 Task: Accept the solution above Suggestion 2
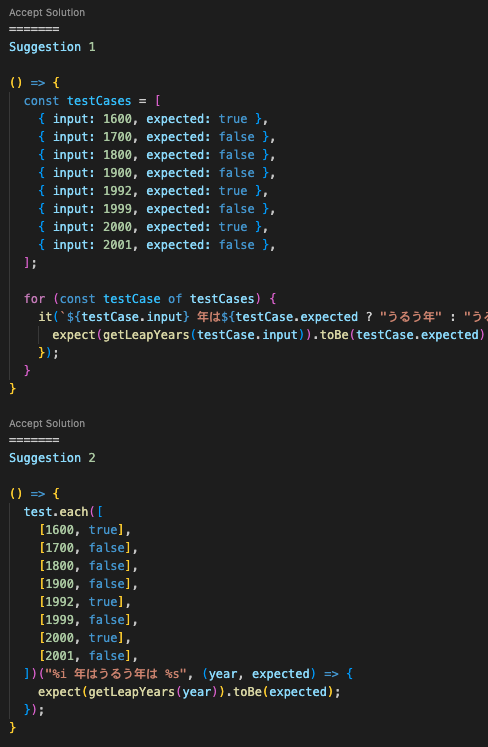47,424
